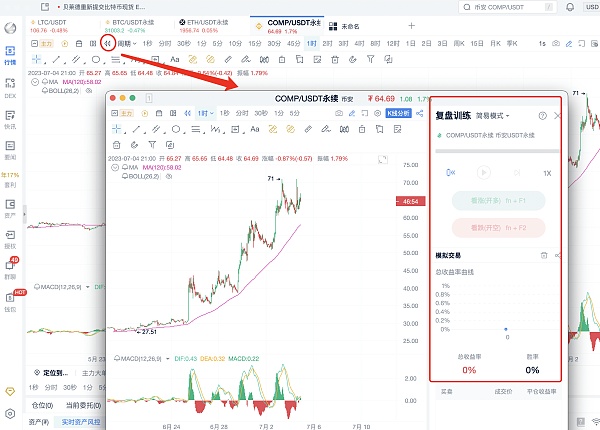This screenshot has height=430, width=600.
Task: Play replay with round play button
Action: click(484, 173)
